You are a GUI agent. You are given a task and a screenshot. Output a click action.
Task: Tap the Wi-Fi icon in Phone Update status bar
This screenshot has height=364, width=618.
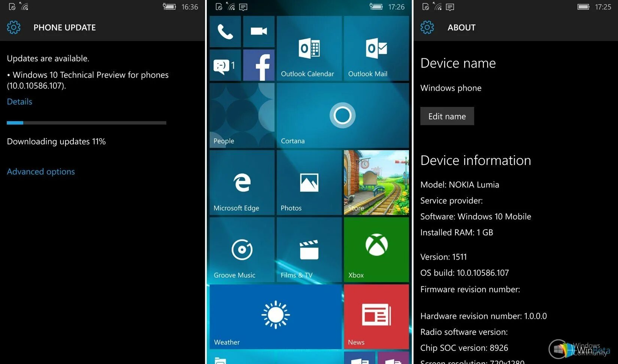[24, 6]
